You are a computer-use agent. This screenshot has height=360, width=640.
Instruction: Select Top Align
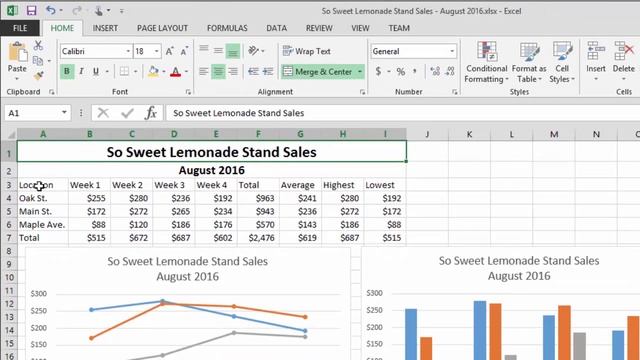point(203,50)
